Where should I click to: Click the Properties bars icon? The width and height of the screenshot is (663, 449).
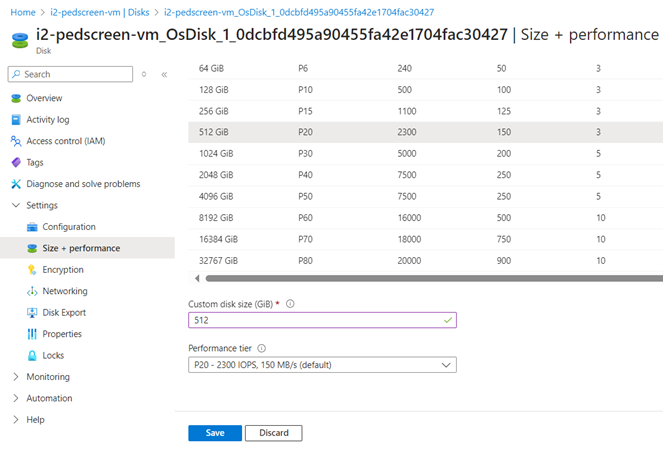[32, 334]
